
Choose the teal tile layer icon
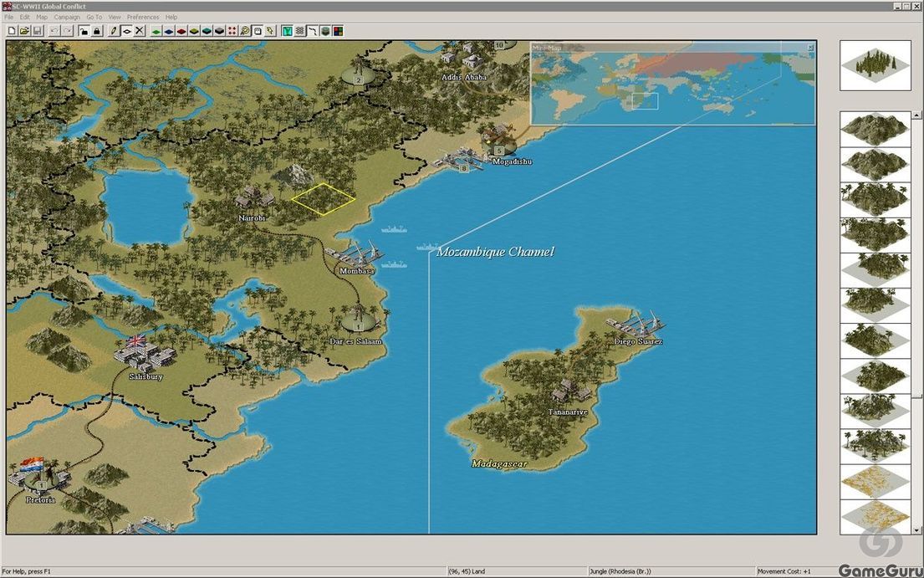click(207, 31)
